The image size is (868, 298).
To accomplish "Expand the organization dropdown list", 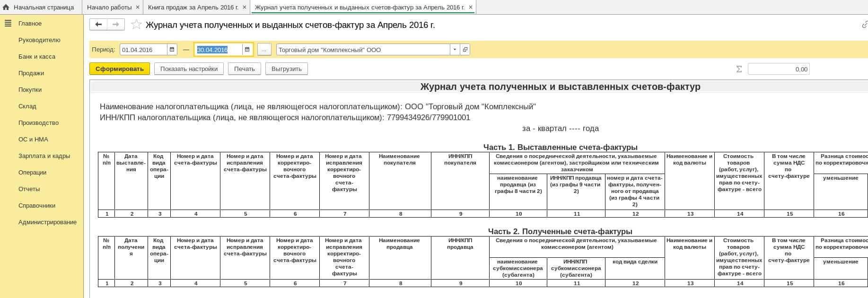I will (x=455, y=50).
